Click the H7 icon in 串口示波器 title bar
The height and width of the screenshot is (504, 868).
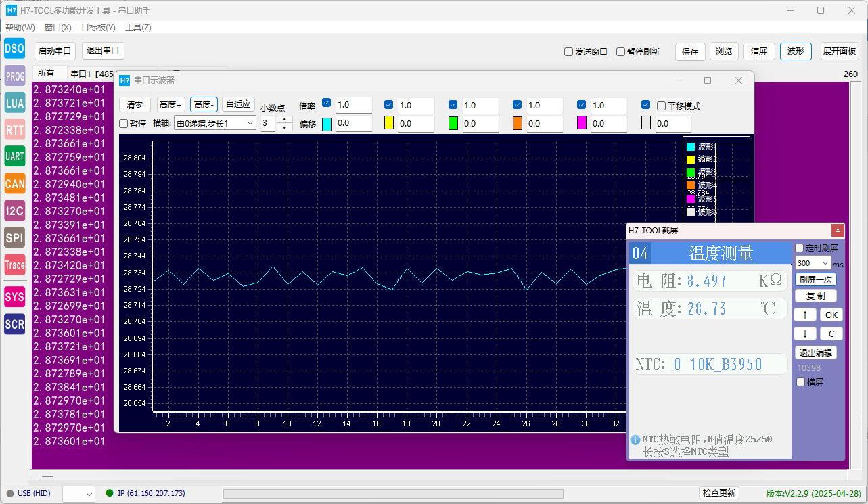click(x=124, y=80)
